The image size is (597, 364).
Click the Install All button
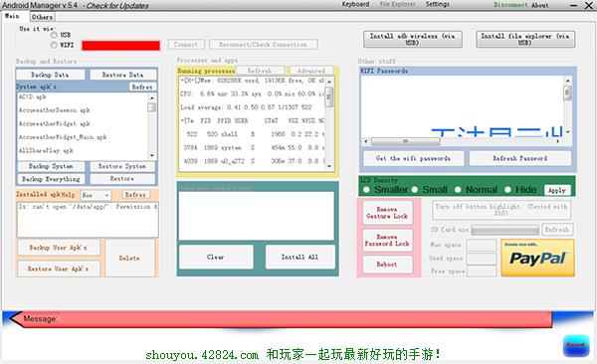pos(300,257)
